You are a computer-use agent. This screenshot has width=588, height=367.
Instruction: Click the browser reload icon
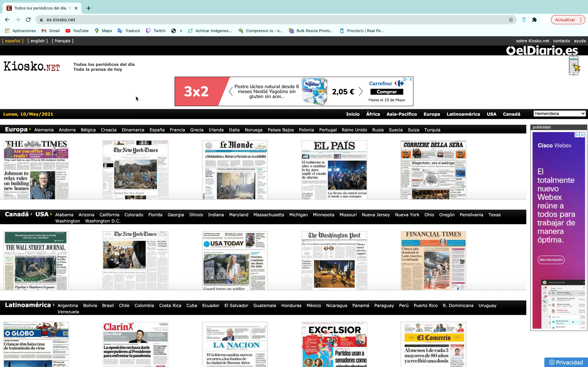(x=28, y=20)
